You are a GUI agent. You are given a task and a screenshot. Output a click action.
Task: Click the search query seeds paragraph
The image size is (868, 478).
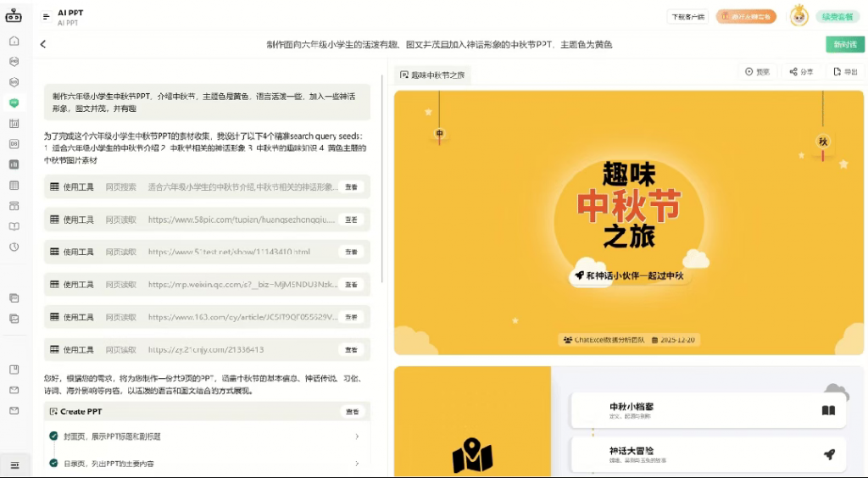pyautogui.click(x=205, y=147)
